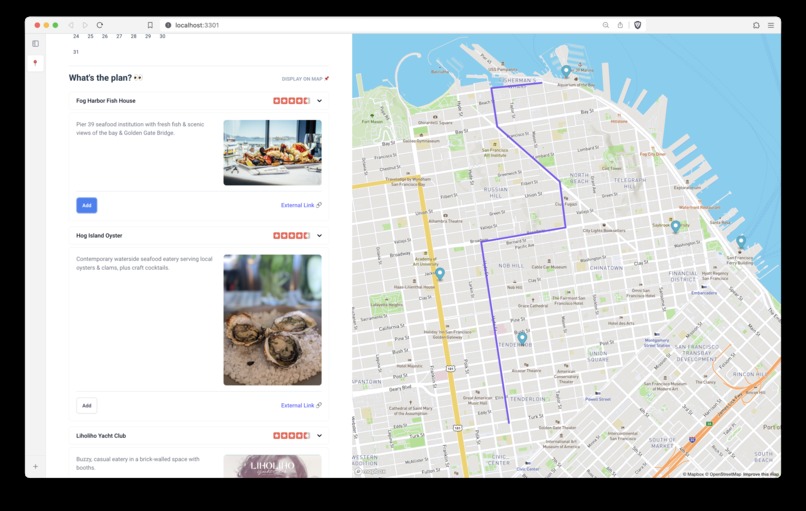Select calendar day 26
Viewport: 806px width, 511px height.
105,36
